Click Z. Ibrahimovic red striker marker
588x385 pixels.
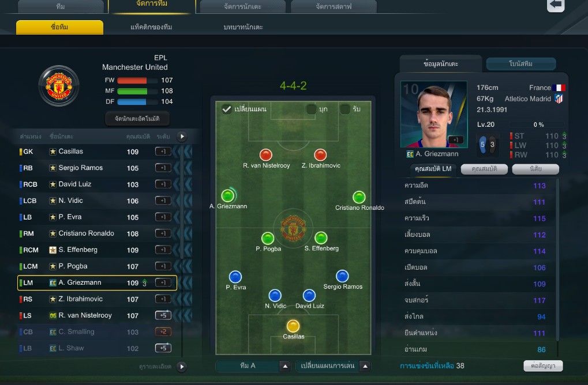(320, 154)
